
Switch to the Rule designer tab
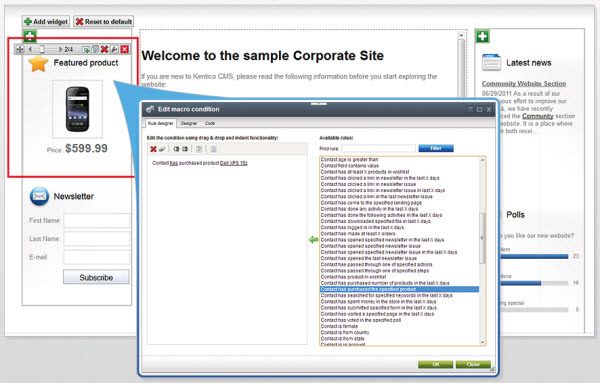click(160, 123)
